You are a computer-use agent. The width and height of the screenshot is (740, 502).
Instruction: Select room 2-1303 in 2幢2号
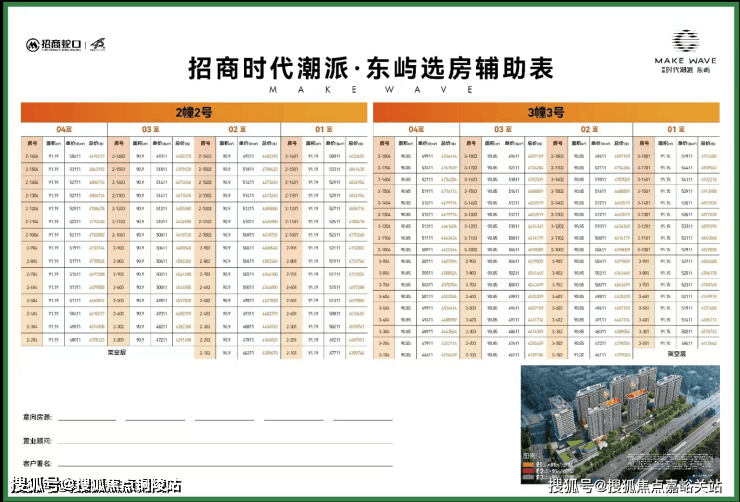(118, 195)
